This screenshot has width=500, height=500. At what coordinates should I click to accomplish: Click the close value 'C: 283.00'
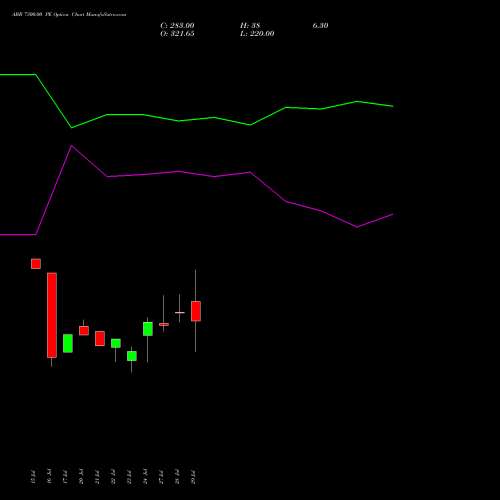177,26
